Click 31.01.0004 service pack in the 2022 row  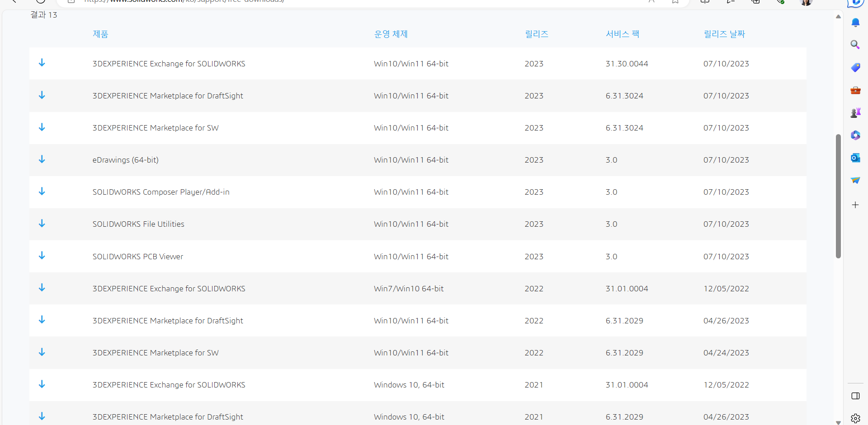coord(627,289)
